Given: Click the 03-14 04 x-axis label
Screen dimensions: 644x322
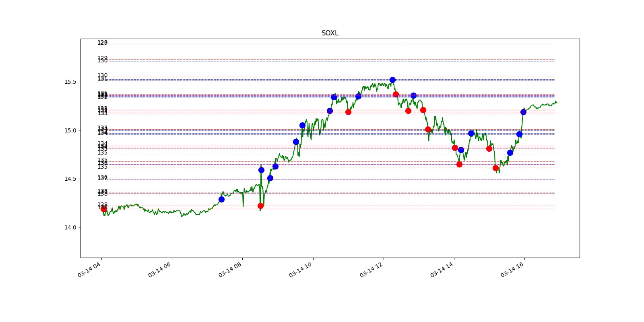Looking at the screenshot, I should pos(89,269).
